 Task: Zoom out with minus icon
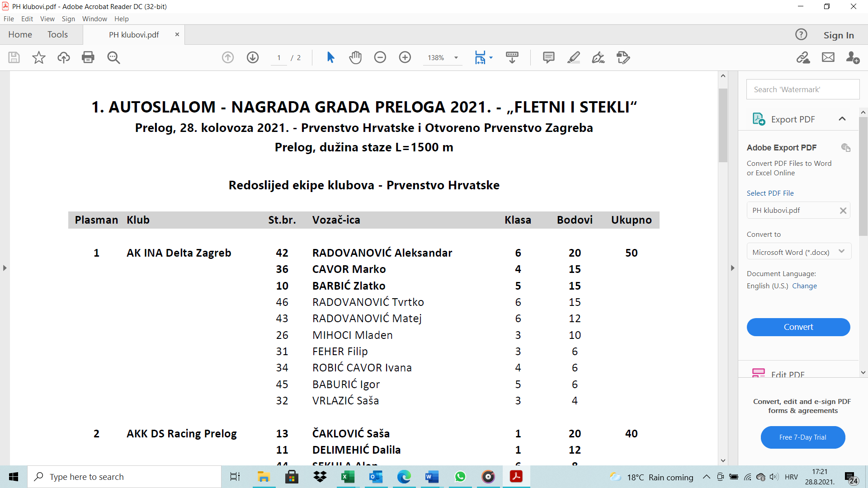(380, 57)
